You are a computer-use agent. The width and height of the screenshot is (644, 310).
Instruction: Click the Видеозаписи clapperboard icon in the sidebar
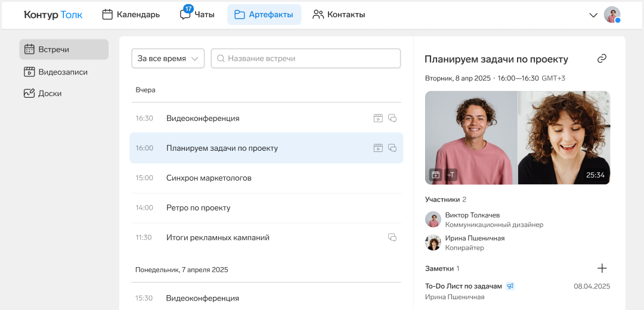coord(29,72)
